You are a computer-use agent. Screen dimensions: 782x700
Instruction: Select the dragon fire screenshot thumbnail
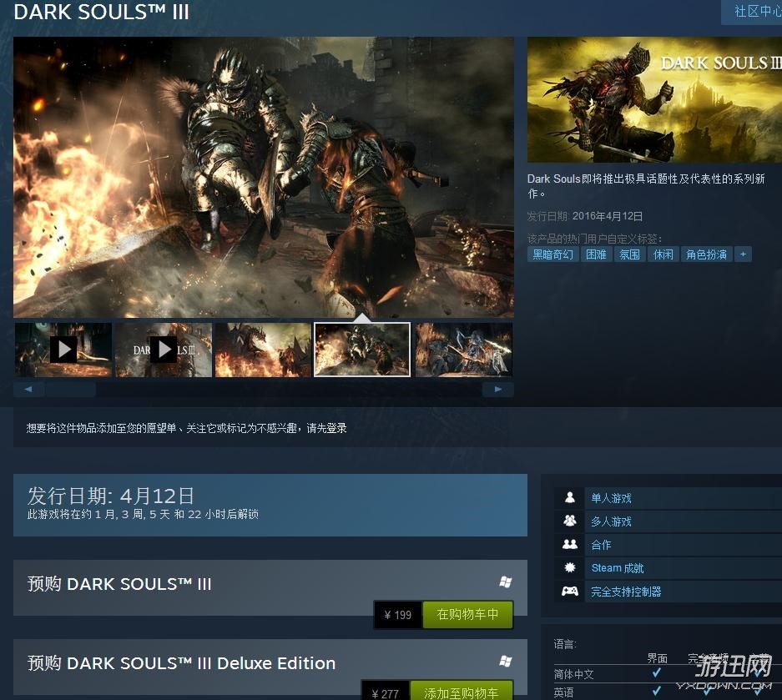tap(263, 350)
